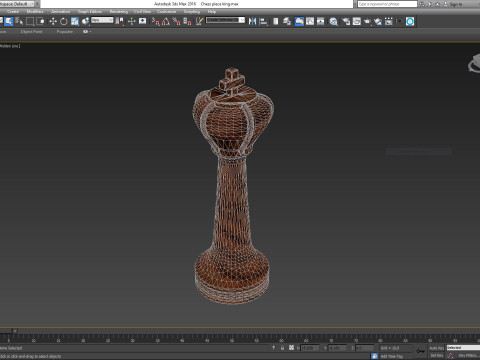Toggle the Ribbon icon
This screenshot has height=360, width=480.
(299, 21)
